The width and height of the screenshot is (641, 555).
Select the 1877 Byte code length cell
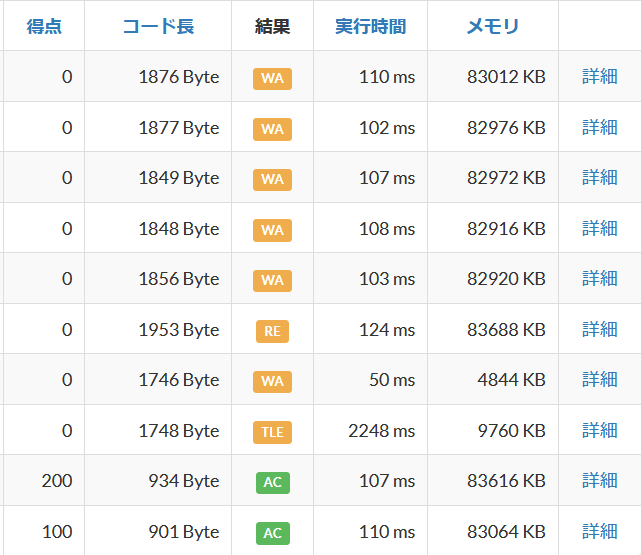pos(158,127)
